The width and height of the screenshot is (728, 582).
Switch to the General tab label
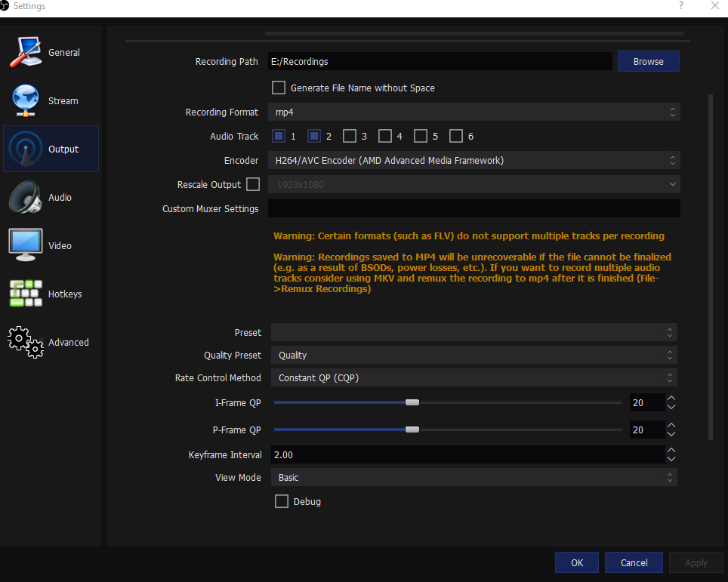coord(64,52)
